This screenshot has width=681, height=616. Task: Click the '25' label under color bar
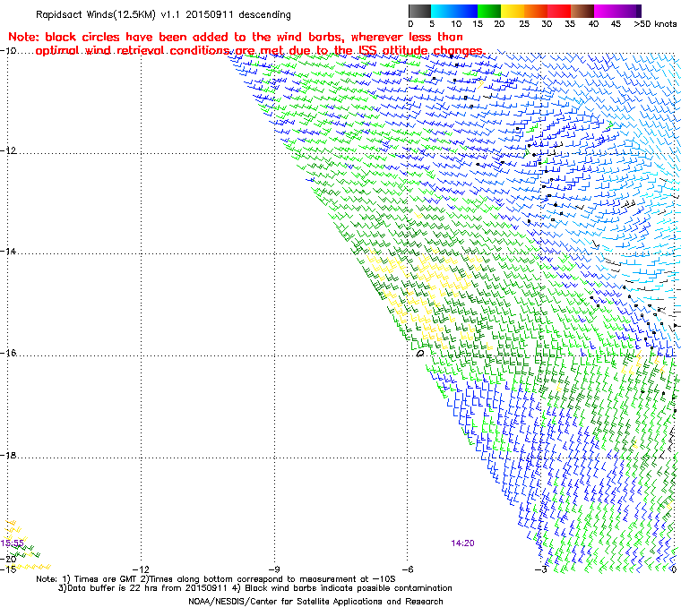(524, 24)
